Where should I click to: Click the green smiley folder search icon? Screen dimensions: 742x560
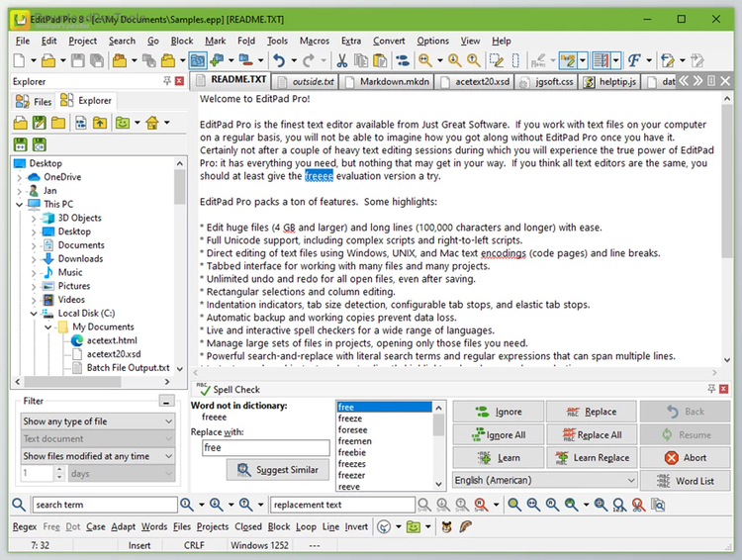tap(414, 527)
